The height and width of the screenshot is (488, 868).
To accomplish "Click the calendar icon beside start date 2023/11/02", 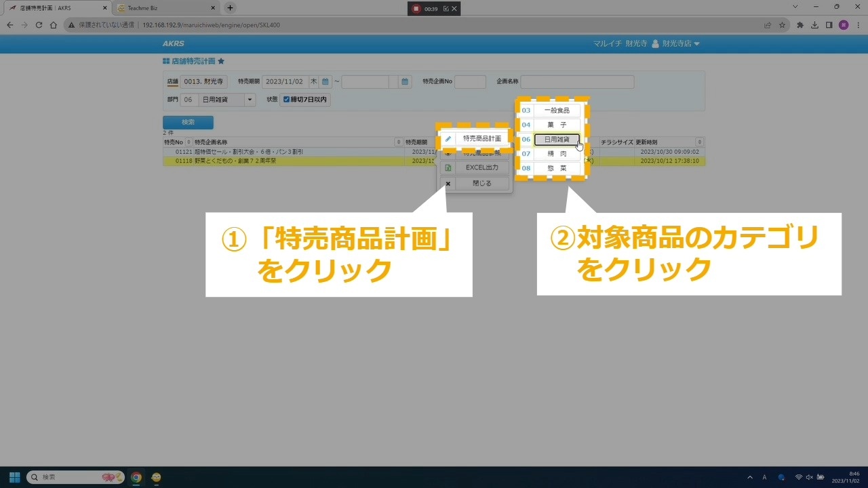I will coord(325,82).
